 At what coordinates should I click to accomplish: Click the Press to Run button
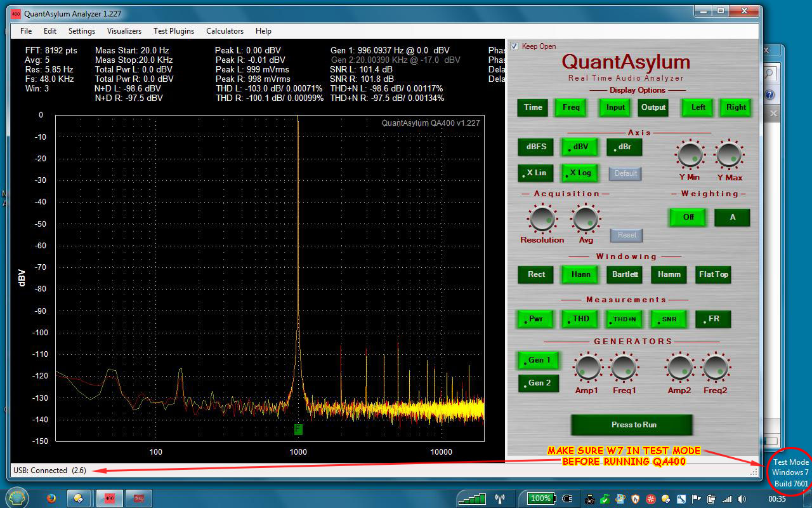(x=632, y=425)
